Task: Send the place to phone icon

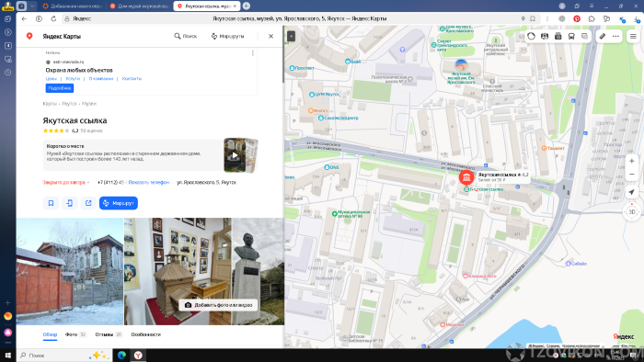Action: click(x=70, y=203)
